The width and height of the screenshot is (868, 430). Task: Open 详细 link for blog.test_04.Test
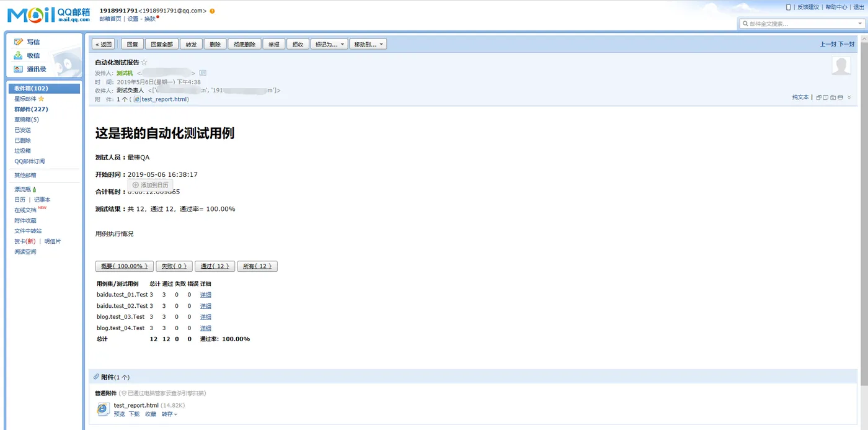click(x=205, y=328)
